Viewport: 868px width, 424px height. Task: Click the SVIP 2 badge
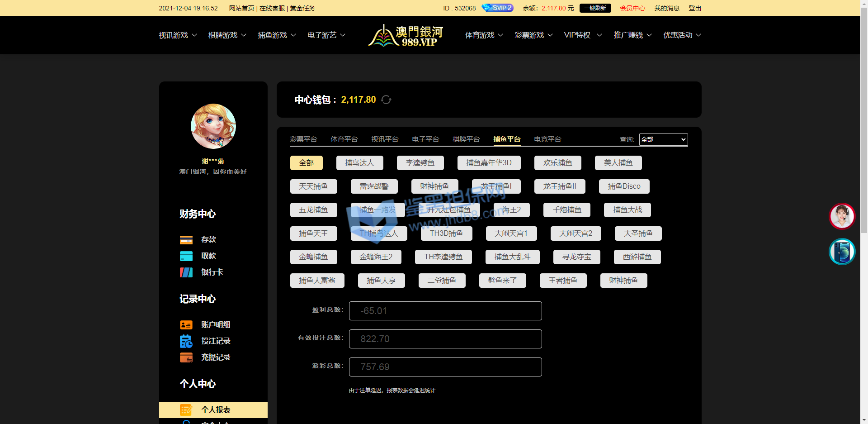(497, 8)
